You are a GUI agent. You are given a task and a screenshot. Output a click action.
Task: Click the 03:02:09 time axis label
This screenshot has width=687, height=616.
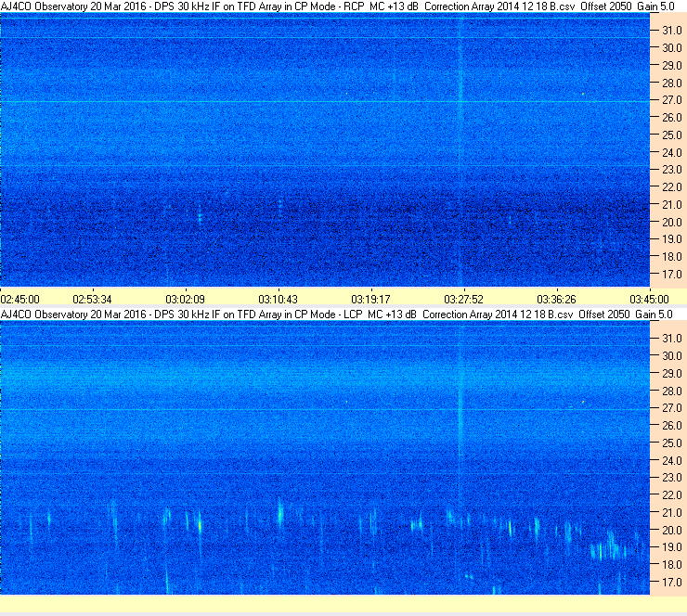[x=186, y=300]
